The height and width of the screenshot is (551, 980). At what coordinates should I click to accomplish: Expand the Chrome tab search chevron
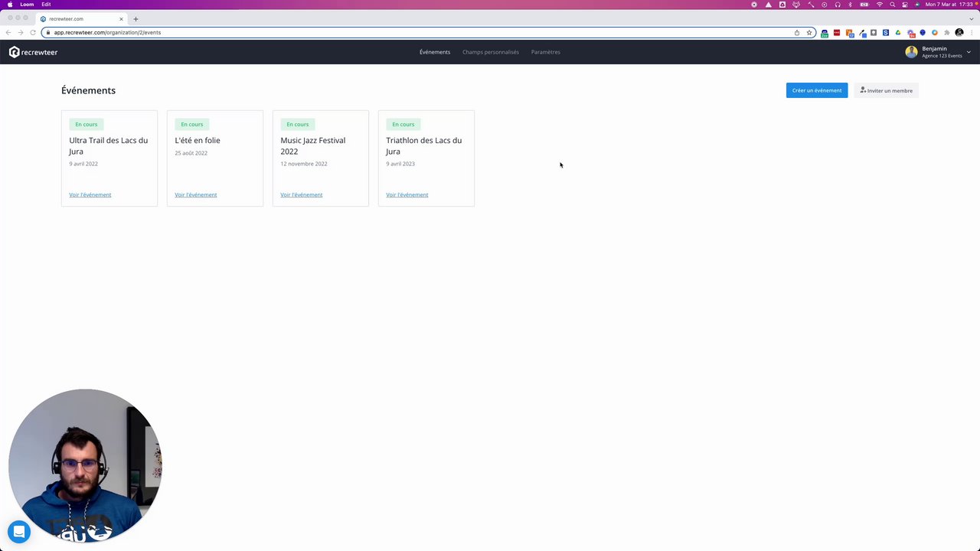click(972, 18)
